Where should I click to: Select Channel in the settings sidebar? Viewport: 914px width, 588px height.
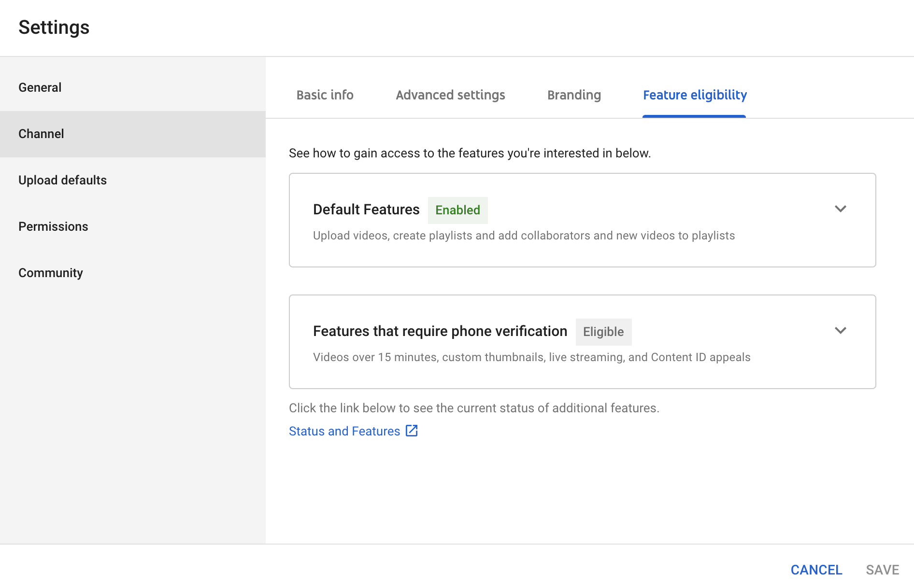tap(133, 134)
